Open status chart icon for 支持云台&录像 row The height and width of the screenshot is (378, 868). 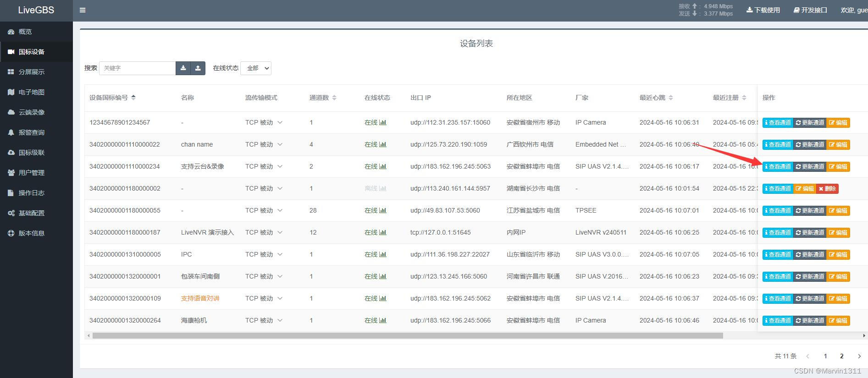pyautogui.click(x=383, y=166)
